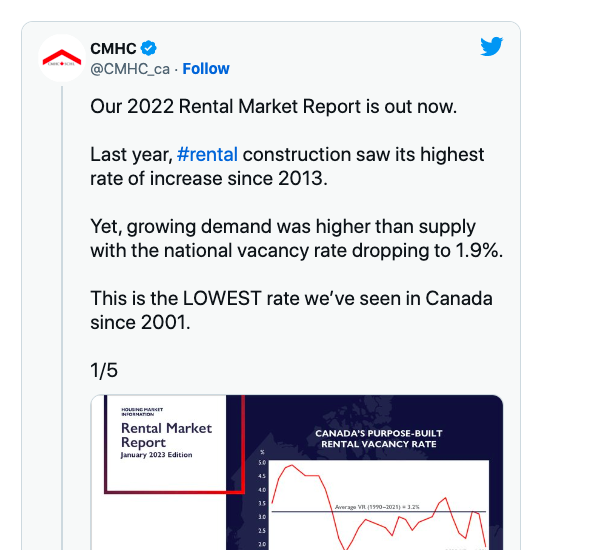Click the 'rate of increase since 2013' line
The width and height of the screenshot is (616, 550).
209,179
